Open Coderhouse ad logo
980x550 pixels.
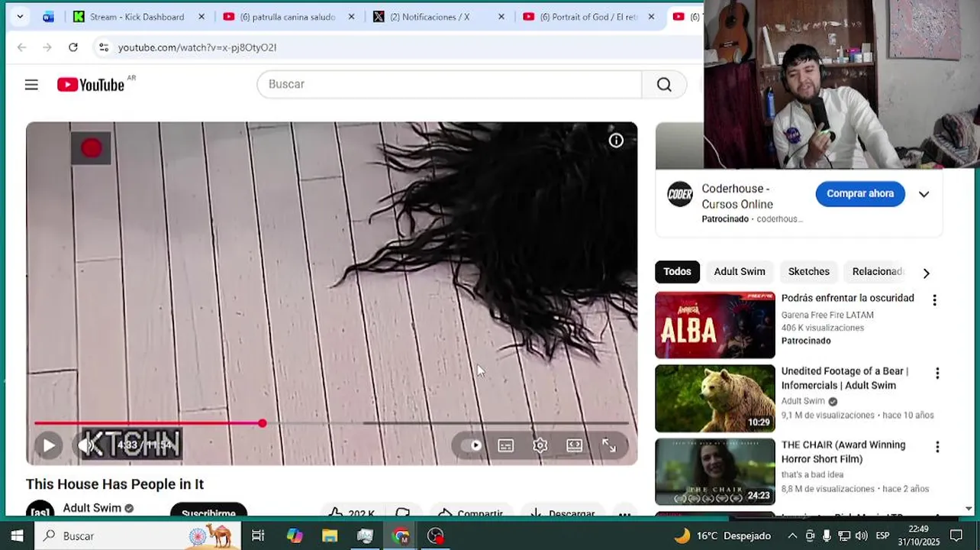(680, 194)
